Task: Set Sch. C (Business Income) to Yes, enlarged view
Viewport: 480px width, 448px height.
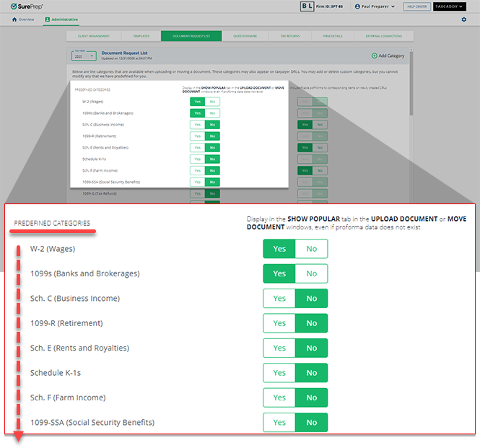Action: click(279, 299)
